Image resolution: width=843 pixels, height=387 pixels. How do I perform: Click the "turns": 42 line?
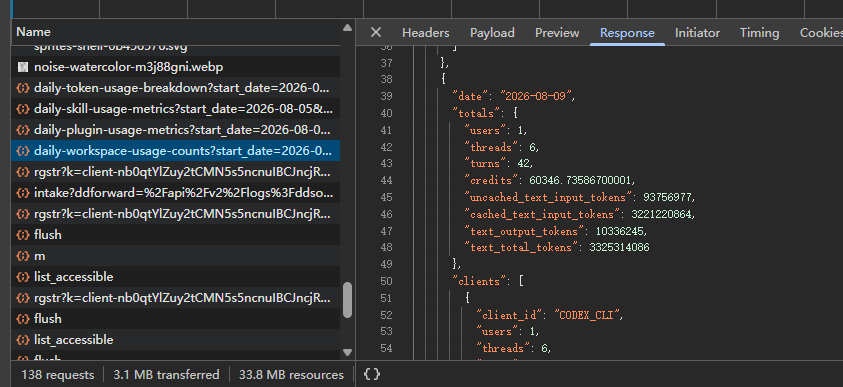point(498,163)
